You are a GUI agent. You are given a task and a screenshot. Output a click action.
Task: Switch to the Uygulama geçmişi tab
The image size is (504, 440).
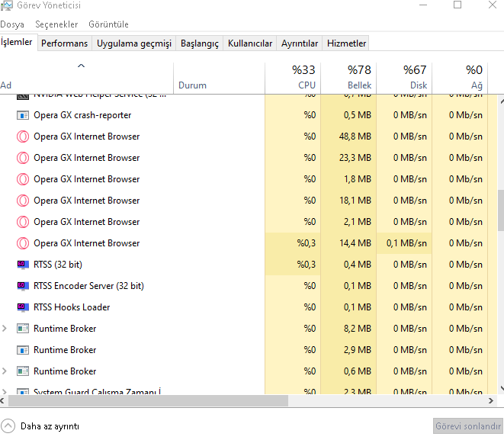134,43
